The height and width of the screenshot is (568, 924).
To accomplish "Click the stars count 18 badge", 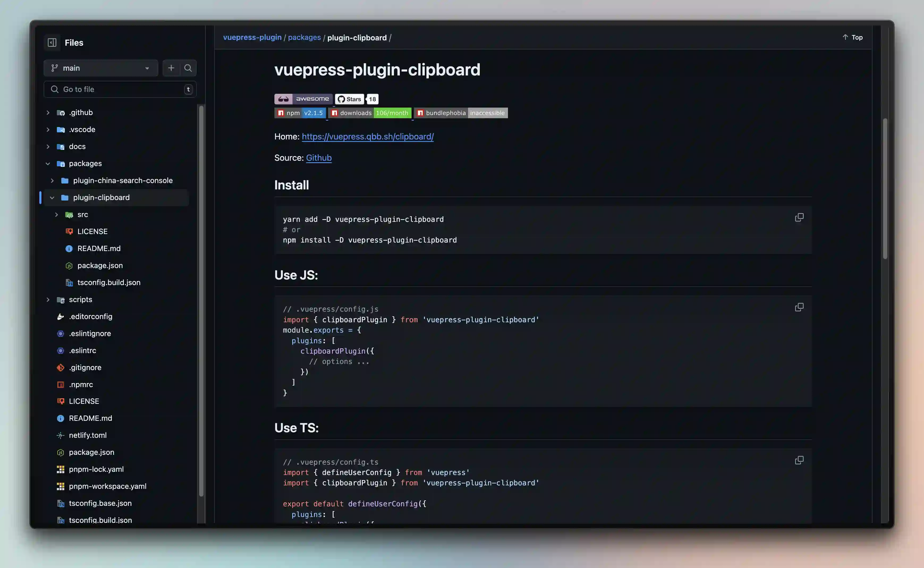I will coord(372,99).
